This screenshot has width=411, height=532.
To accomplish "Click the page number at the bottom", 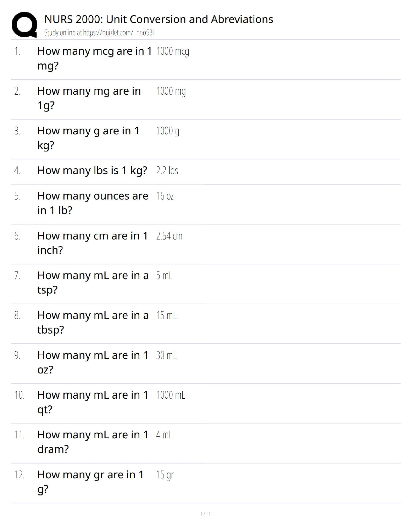I will pos(205,514).
